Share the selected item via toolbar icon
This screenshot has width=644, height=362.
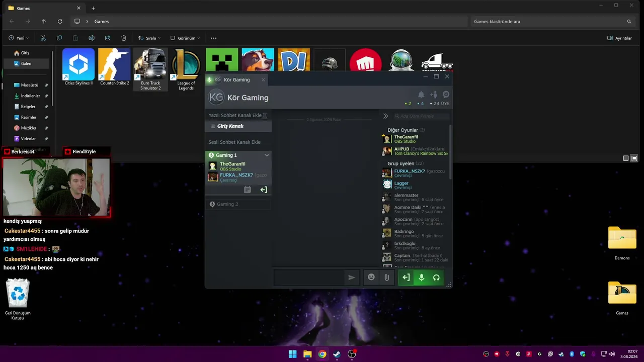[x=108, y=38]
